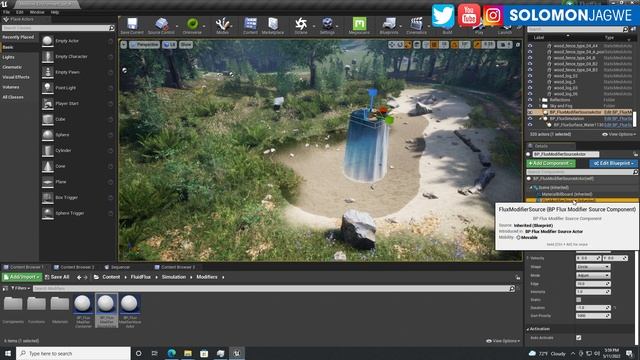
Task: Click the Octane toolbar icon
Action: tap(301, 24)
